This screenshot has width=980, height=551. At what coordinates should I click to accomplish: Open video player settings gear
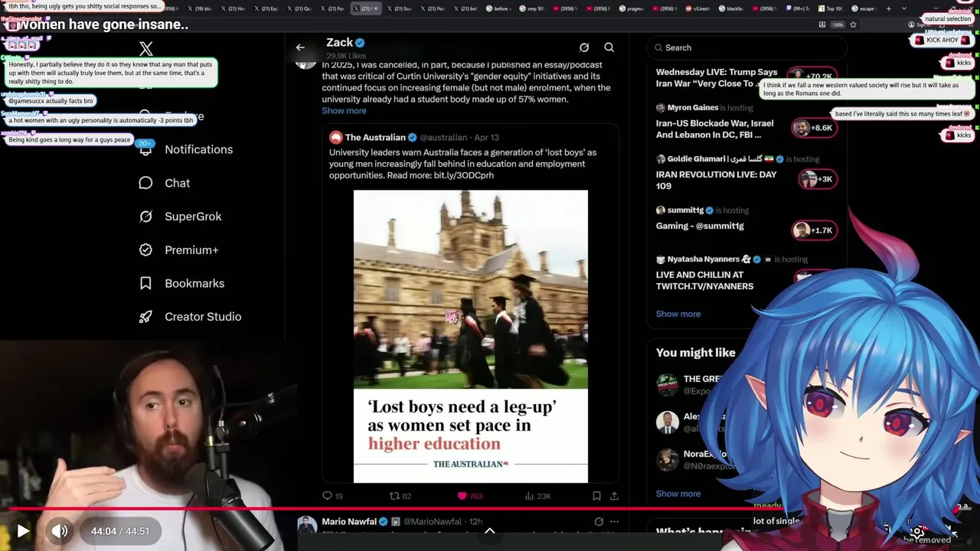[917, 531]
